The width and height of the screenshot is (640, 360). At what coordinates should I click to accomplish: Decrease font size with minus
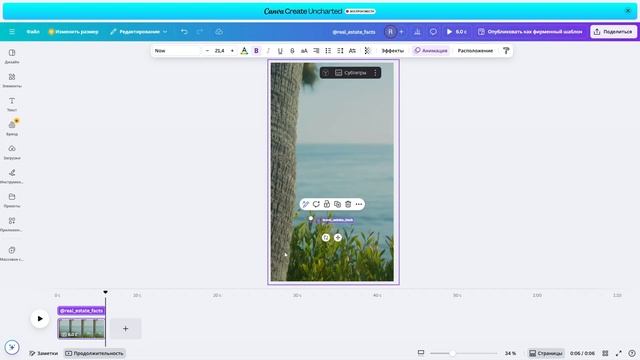coord(207,51)
